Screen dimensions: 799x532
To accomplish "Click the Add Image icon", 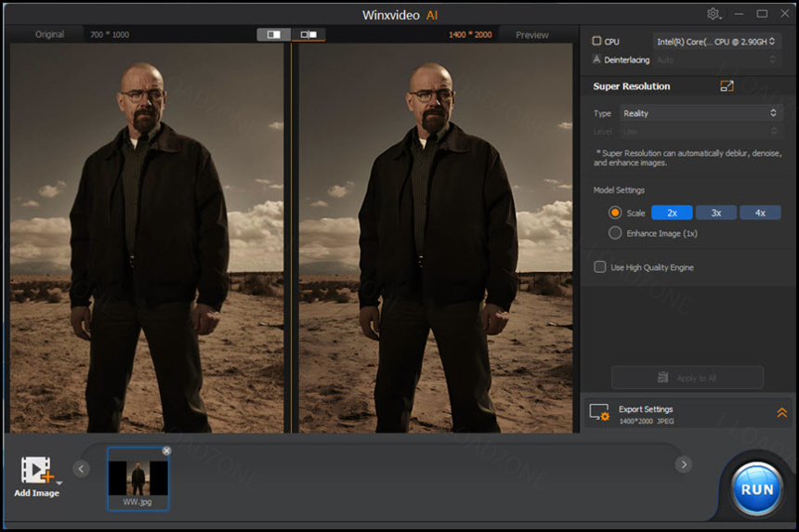I will click(36, 470).
